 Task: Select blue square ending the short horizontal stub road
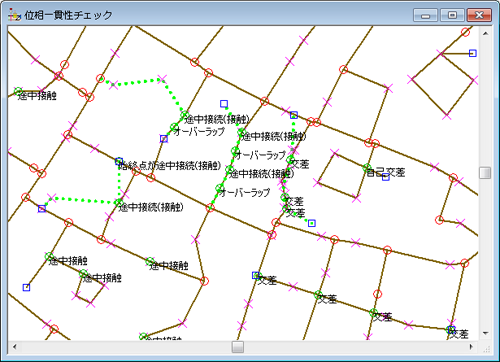[473, 53]
